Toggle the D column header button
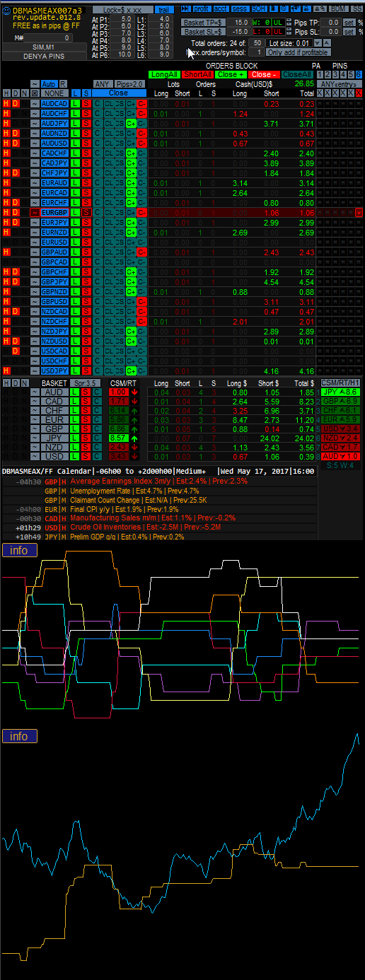The image size is (365, 980). click(15, 93)
